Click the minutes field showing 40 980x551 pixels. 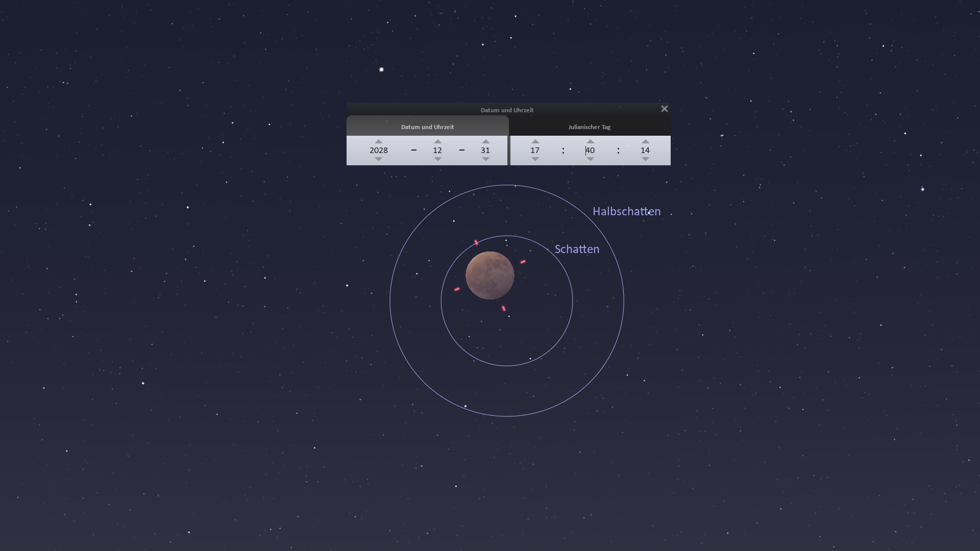click(590, 151)
